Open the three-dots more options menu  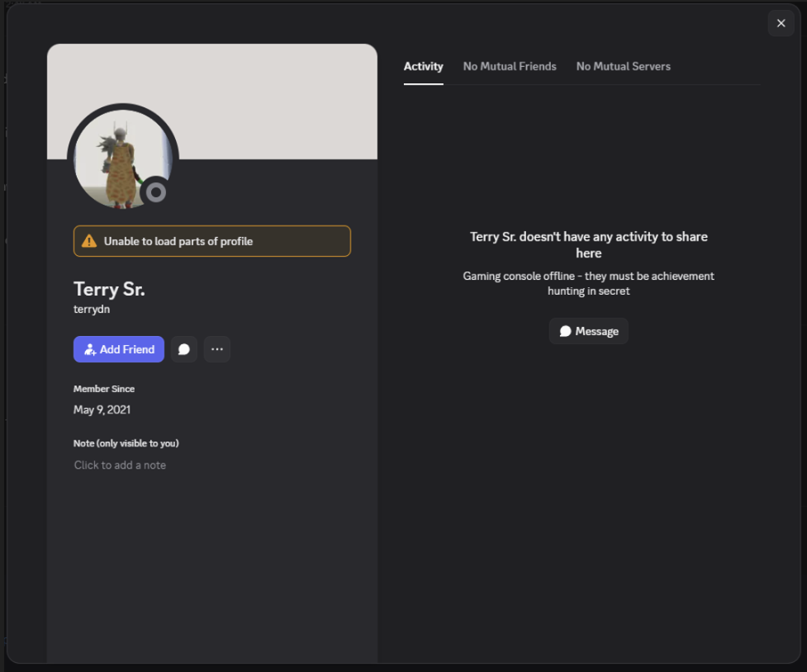click(x=216, y=349)
